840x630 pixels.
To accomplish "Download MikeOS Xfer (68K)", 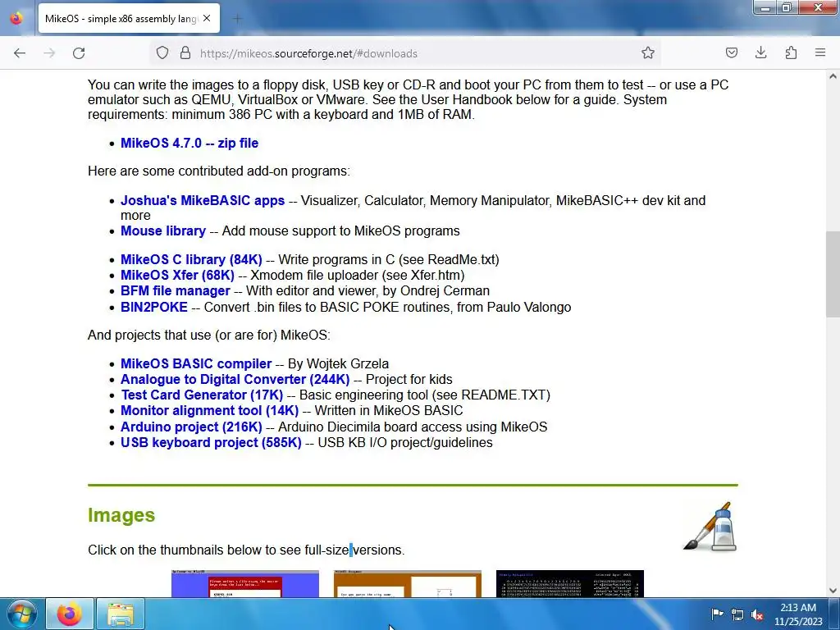I will pos(177,275).
